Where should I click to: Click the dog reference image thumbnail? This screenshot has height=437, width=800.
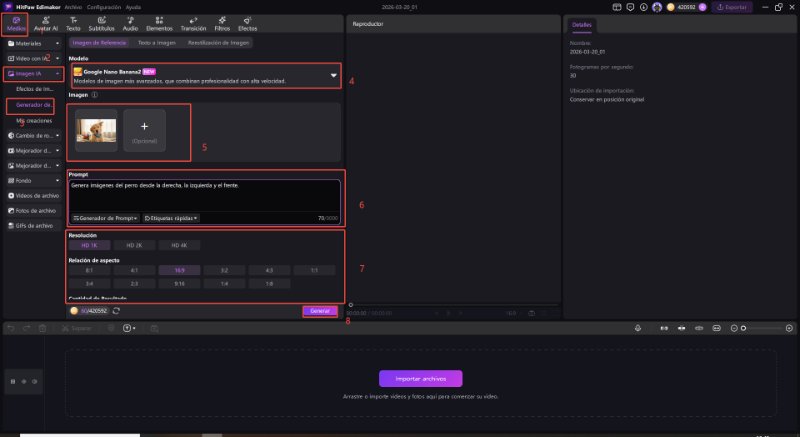[x=95, y=129]
